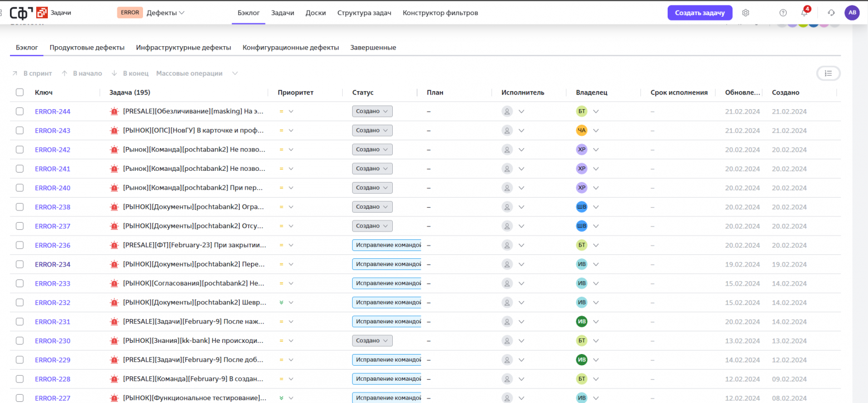Click the unassigned executor icon for ERROR-243
This screenshot has height=403, width=868.
507,130
